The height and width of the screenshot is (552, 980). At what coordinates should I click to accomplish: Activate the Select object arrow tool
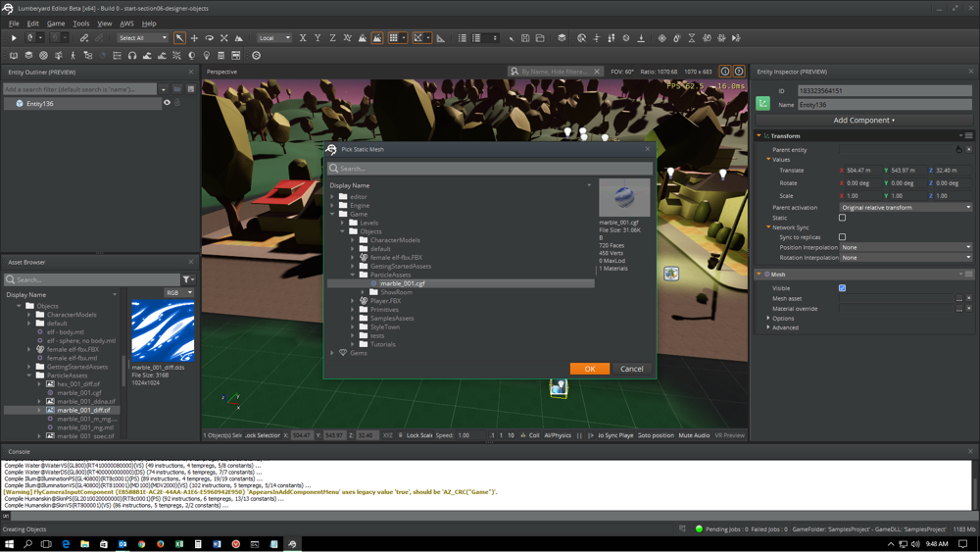[x=179, y=38]
